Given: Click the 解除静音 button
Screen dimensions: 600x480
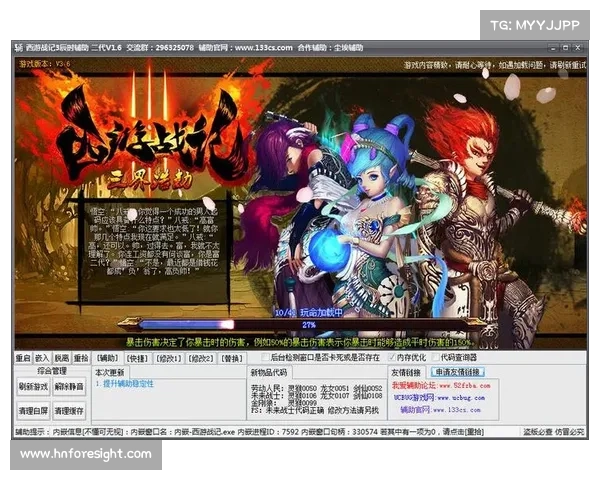Looking at the screenshot, I should tap(69, 387).
